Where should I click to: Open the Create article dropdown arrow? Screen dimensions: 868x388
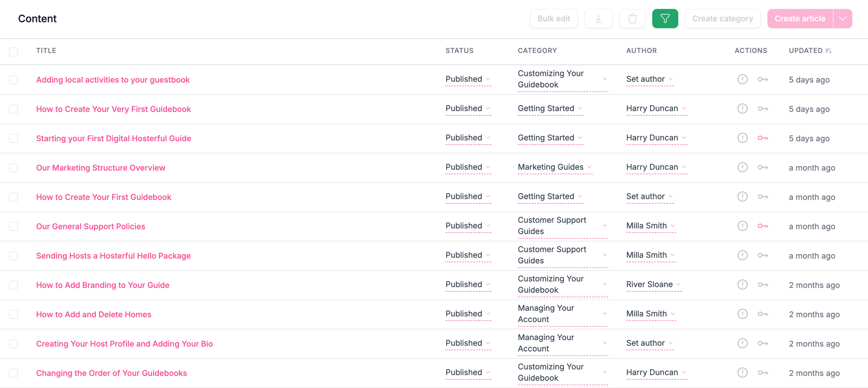point(842,19)
